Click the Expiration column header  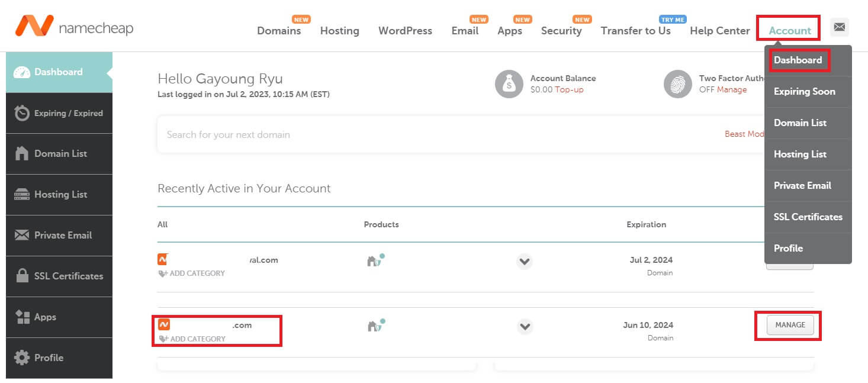tap(647, 224)
